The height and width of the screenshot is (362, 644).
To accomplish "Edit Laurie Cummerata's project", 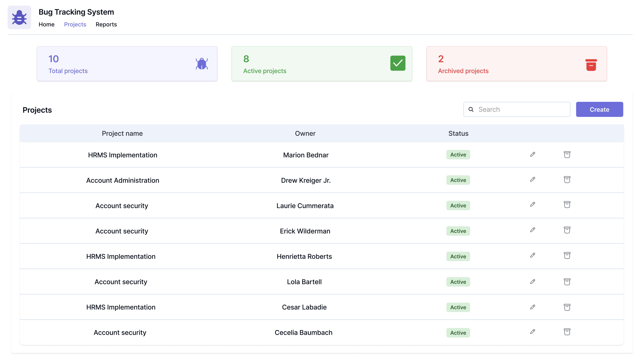I will tap(533, 204).
